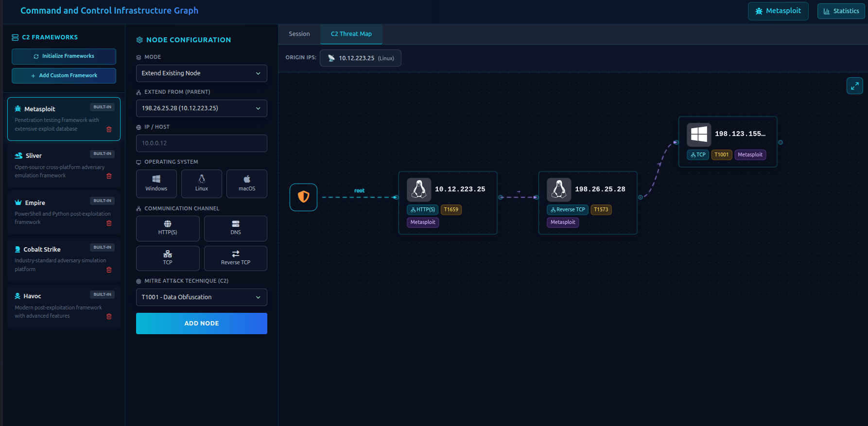
Task: Switch to the Session tab
Action: click(x=299, y=34)
